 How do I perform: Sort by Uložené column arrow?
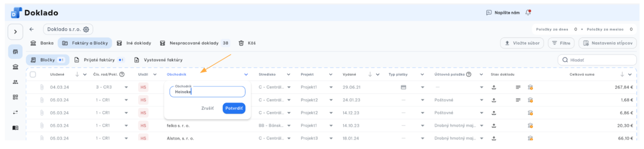tap(77, 74)
